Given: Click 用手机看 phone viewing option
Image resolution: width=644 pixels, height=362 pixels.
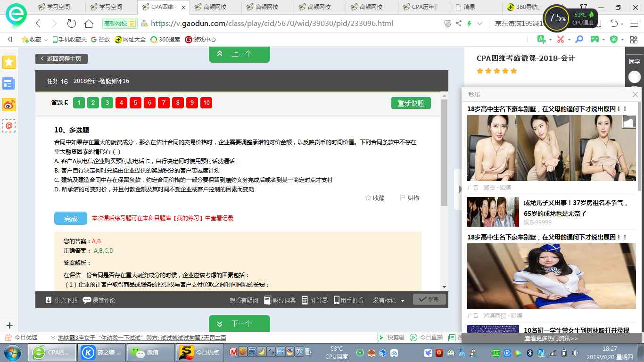Looking at the screenshot, I should [348, 300].
